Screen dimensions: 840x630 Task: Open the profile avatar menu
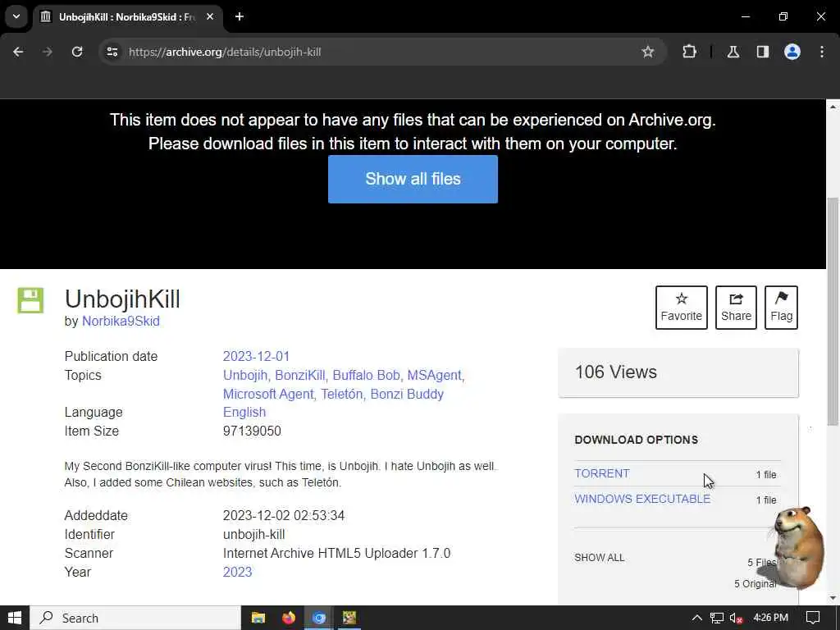click(792, 52)
